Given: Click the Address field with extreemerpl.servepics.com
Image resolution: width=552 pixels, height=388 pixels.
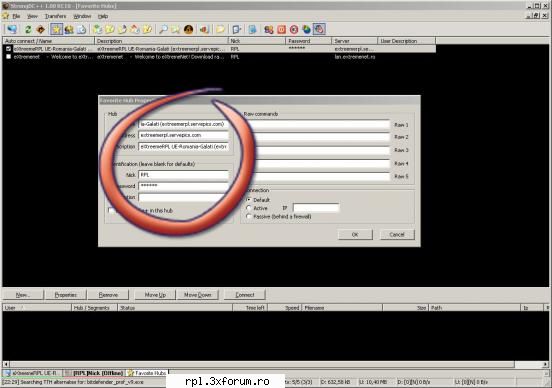Looking at the screenshot, I should pos(183,135).
